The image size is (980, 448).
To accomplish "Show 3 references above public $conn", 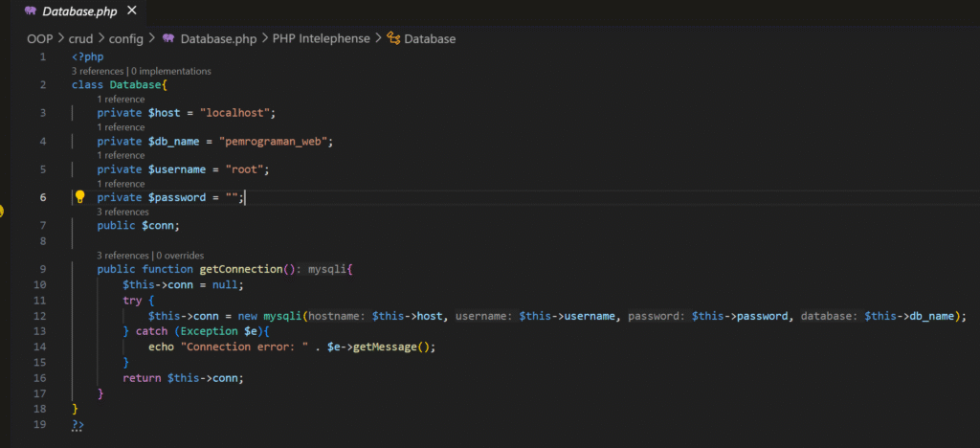I will coord(122,212).
